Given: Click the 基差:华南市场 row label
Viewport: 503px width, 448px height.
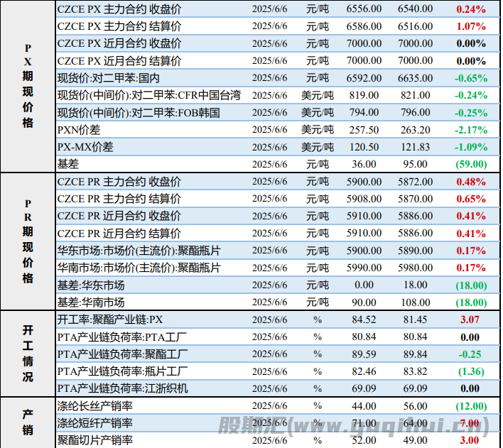Looking at the screenshot, I should pyautogui.click(x=90, y=302).
